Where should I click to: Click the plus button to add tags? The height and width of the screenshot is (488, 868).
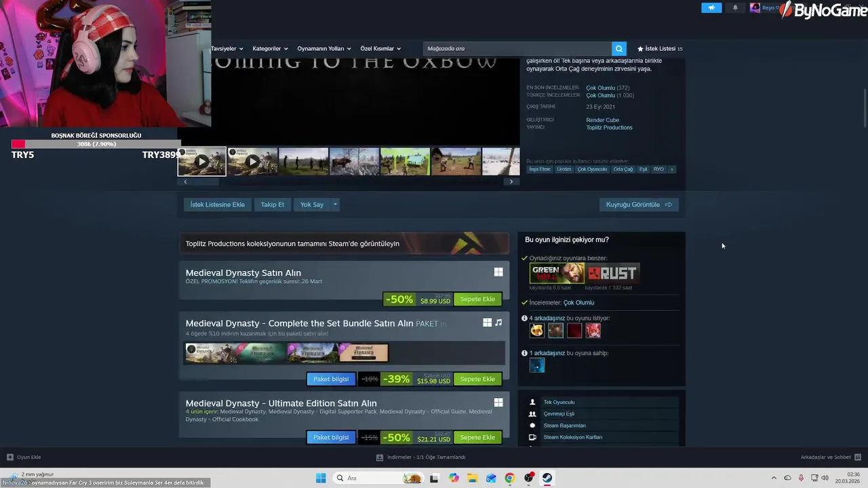click(x=672, y=169)
